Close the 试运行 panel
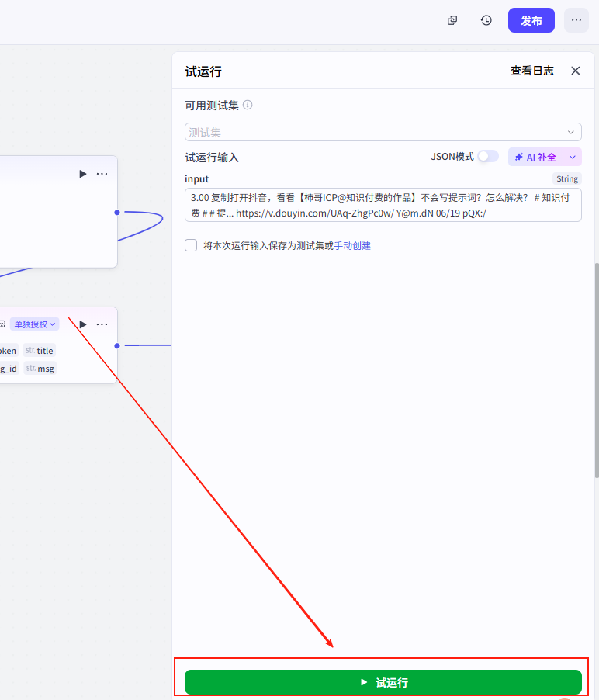 click(x=576, y=71)
